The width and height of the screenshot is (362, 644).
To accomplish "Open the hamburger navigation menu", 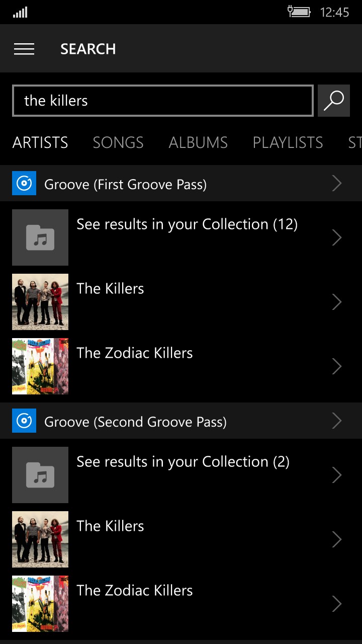I will coord(24,49).
